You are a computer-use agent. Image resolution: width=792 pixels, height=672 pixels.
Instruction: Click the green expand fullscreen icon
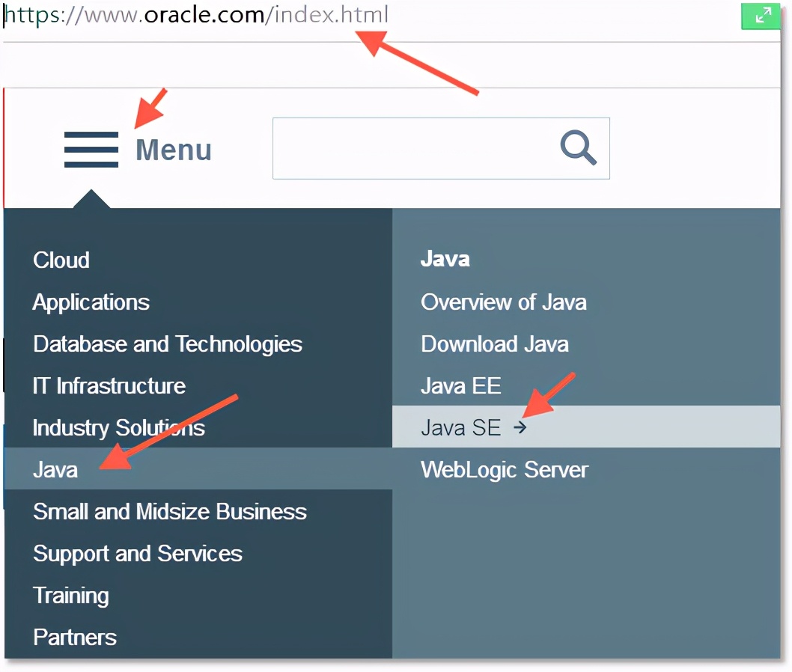(760, 16)
